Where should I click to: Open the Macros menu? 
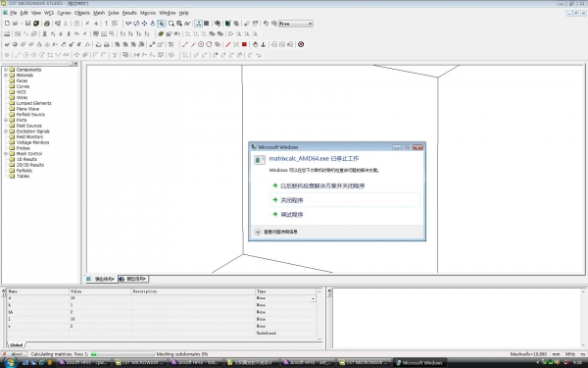[148, 13]
